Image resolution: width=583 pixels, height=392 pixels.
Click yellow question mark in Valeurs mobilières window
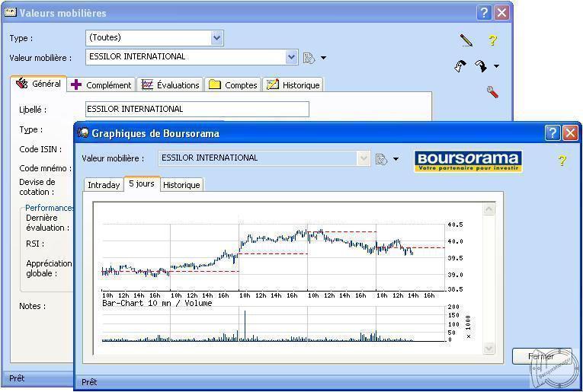coord(492,40)
